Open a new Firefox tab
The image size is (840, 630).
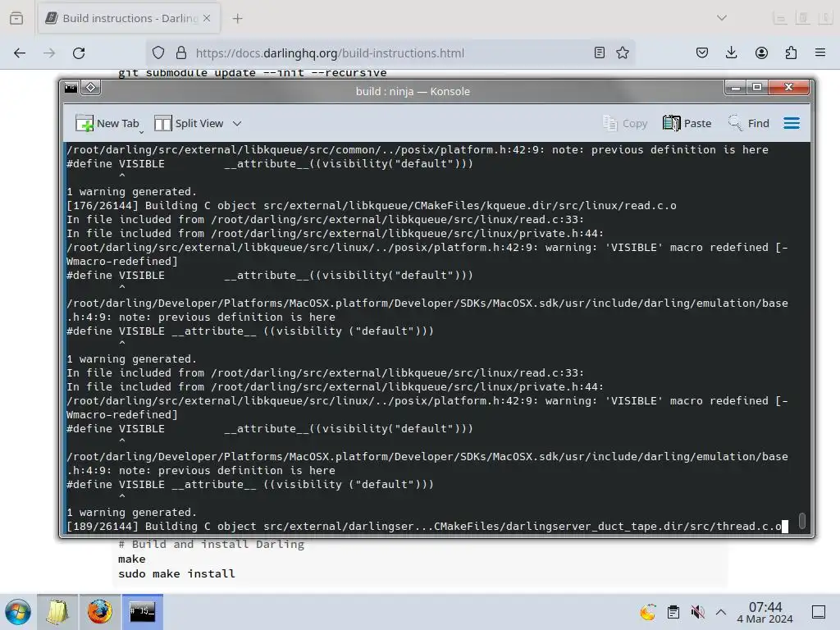pyautogui.click(x=237, y=18)
